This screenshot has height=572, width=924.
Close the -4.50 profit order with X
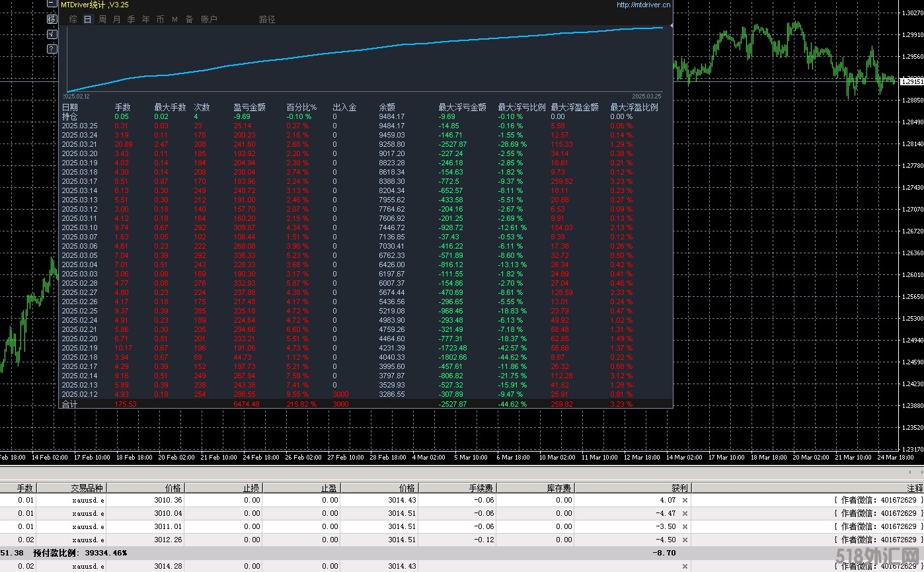(x=685, y=540)
